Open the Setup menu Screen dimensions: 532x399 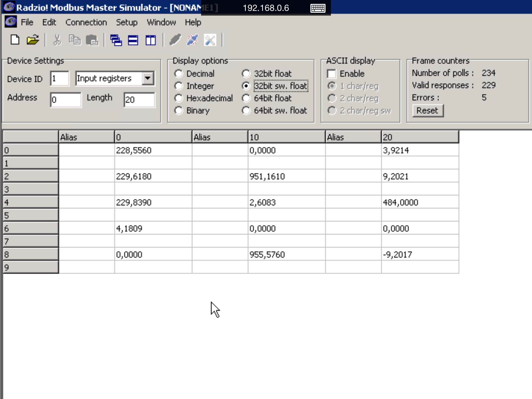tap(127, 22)
